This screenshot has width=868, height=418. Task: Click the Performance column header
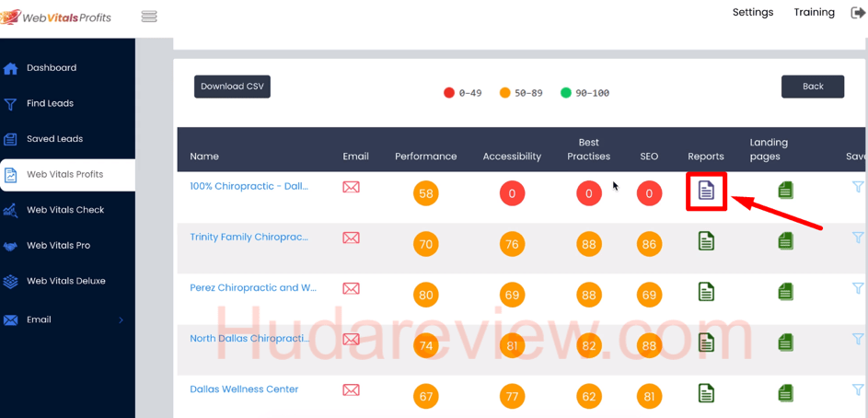[x=425, y=157]
